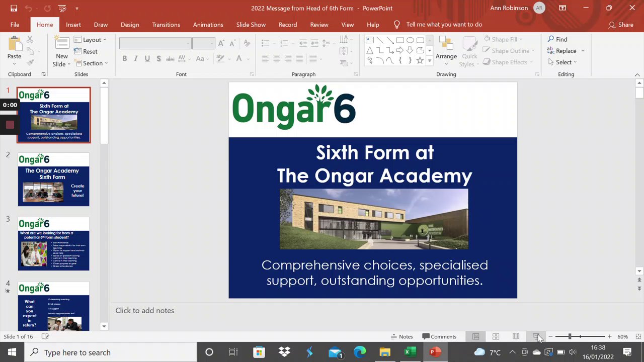
Task: Click the Share button
Action: coord(621,25)
